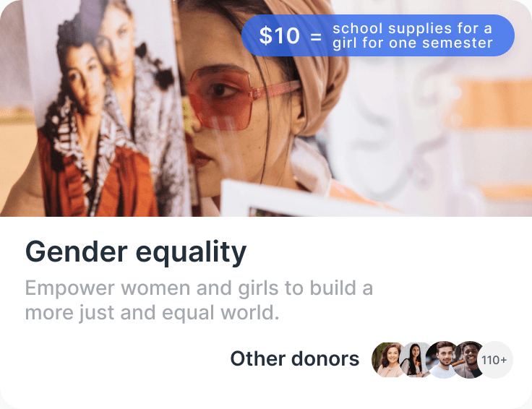The width and height of the screenshot is (532, 409).
Task: Click the pink sunglasses in the hero image
Action: [234, 98]
